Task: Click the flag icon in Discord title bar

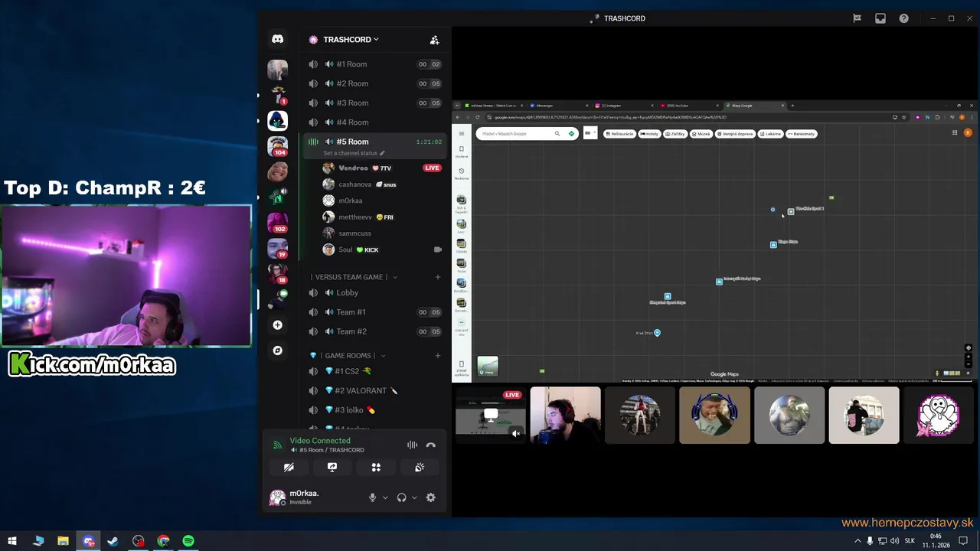Action: click(x=857, y=18)
